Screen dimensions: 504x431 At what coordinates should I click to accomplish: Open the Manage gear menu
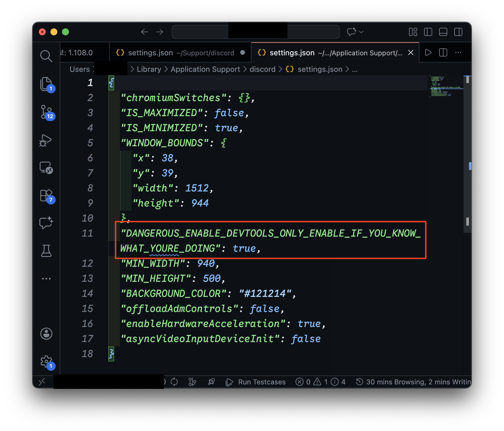[46, 361]
